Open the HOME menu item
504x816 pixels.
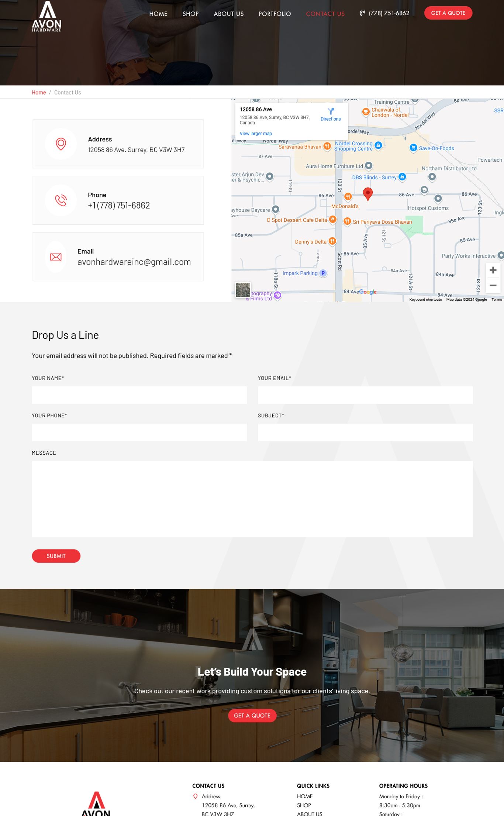158,14
